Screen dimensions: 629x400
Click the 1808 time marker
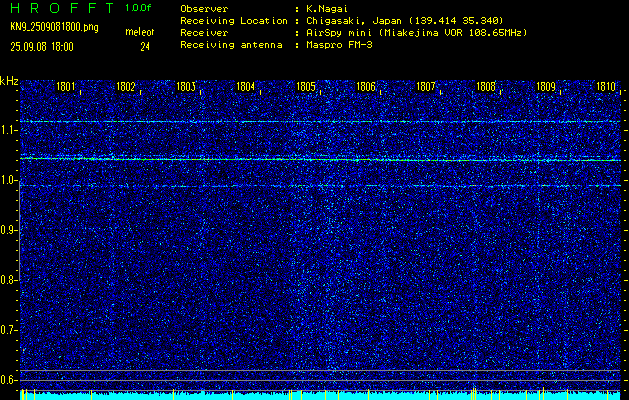tap(486, 86)
